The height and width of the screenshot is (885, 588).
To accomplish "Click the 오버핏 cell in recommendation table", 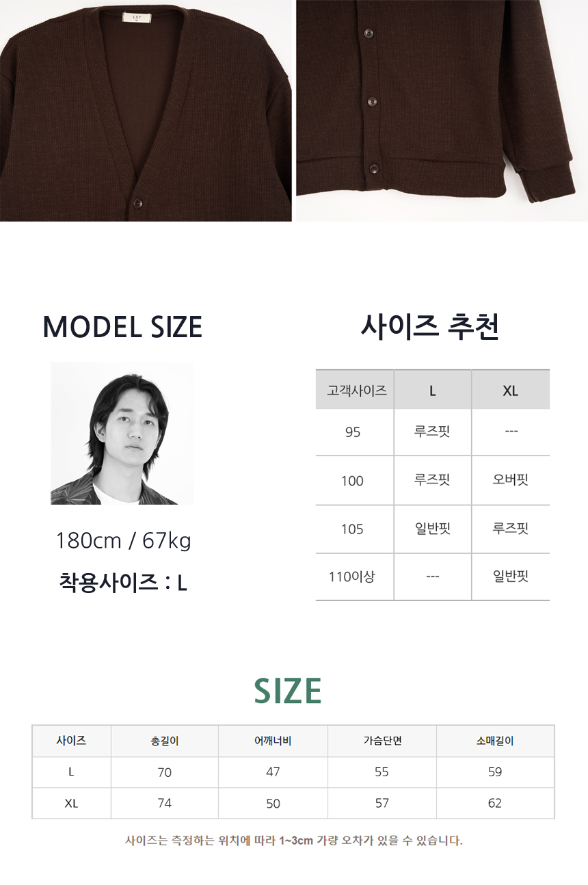I will (x=510, y=480).
